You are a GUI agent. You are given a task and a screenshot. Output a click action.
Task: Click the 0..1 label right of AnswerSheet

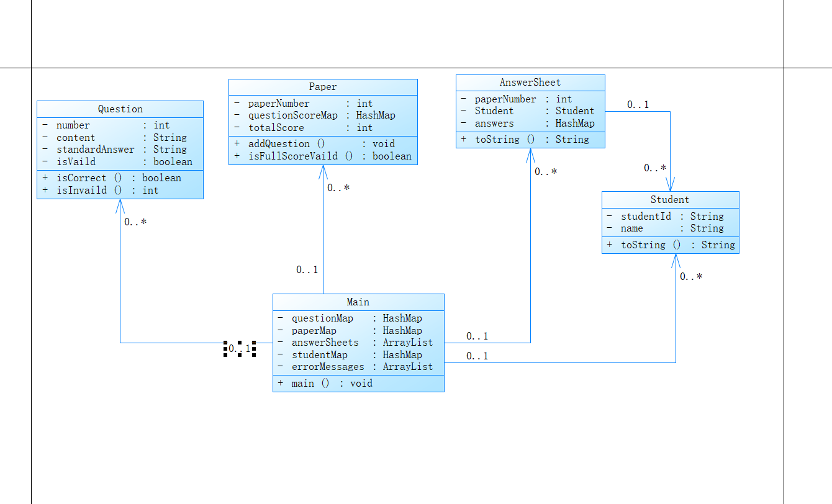coord(638,105)
